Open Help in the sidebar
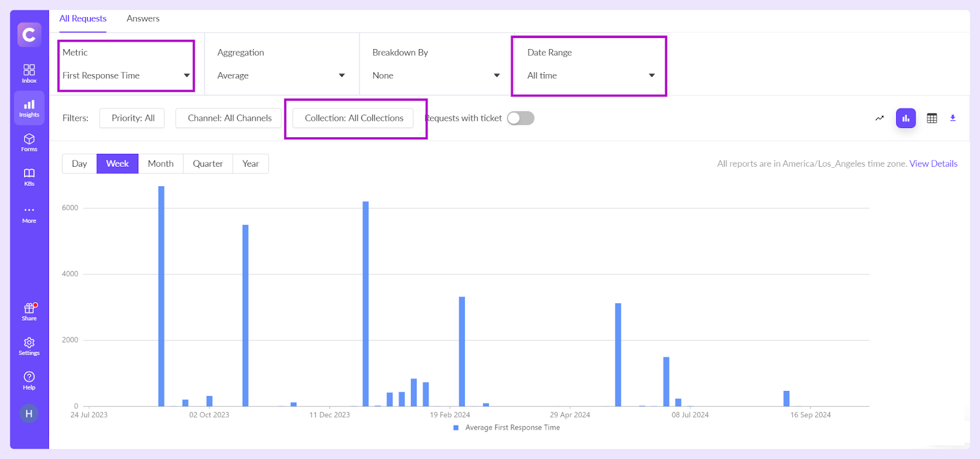The height and width of the screenshot is (459, 980). [29, 380]
